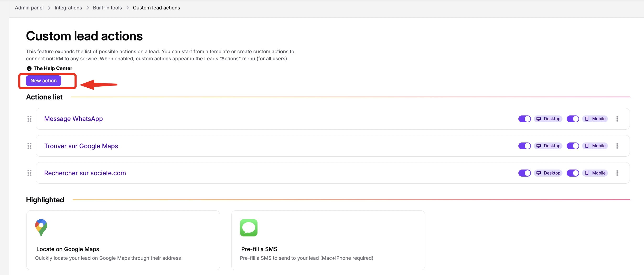Viewport: 644px width, 275px height.
Task: Click the Desktop badge on Rechercher sur societe.com row
Action: [x=548, y=173]
